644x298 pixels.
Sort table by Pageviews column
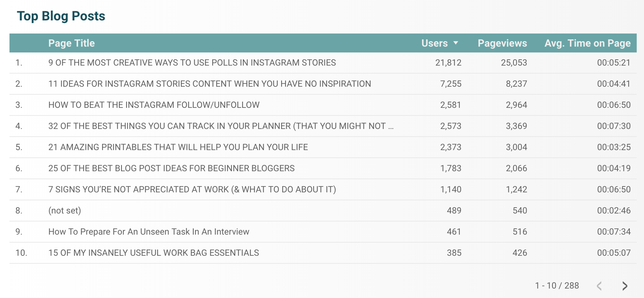pos(502,43)
